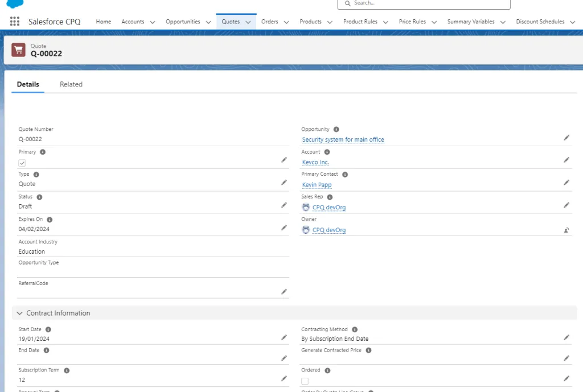Open the Quotes tab dropdown arrow
This screenshot has height=392, width=583.
coord(248,22)
